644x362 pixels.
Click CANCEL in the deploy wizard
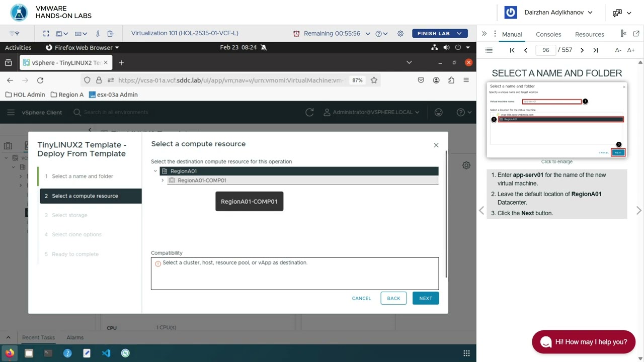tap(361, 298)
